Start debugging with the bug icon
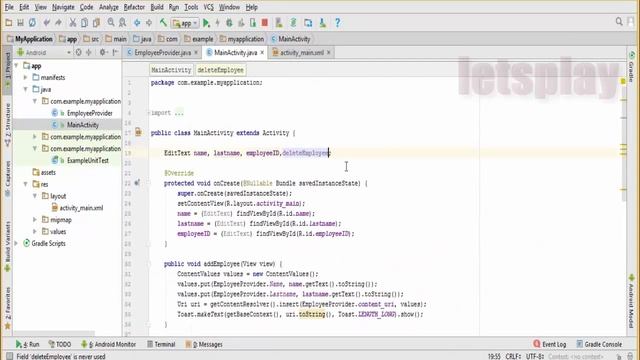Viewport: 640px width, 360px height. pos(229,23)
